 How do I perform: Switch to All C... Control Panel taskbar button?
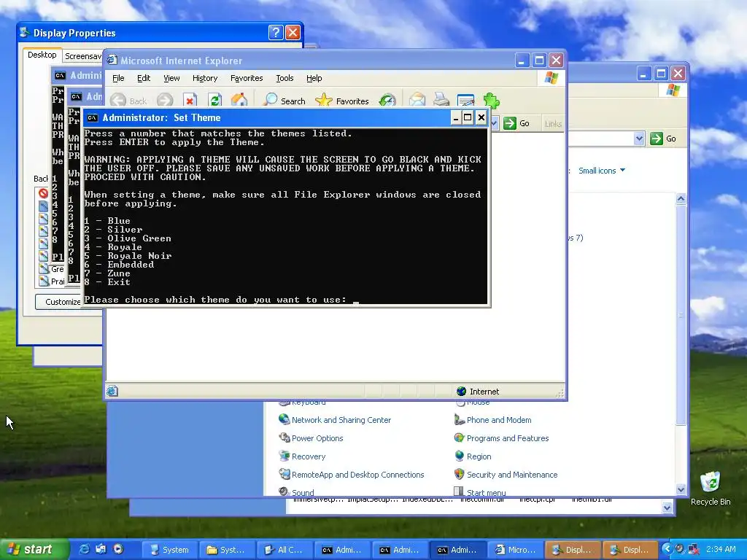click(x=284, y=550)
